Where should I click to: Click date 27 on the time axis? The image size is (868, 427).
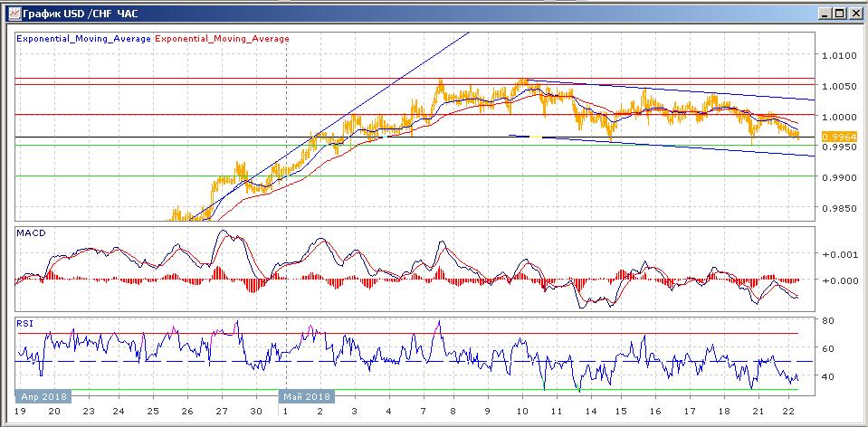(x=222, y=412)
